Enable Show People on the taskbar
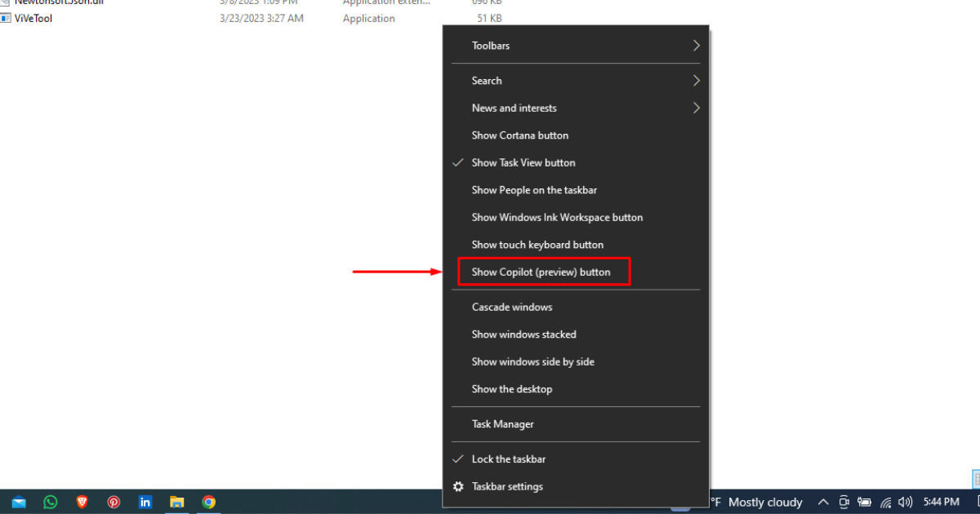980x514 pixels. point(576,190)
